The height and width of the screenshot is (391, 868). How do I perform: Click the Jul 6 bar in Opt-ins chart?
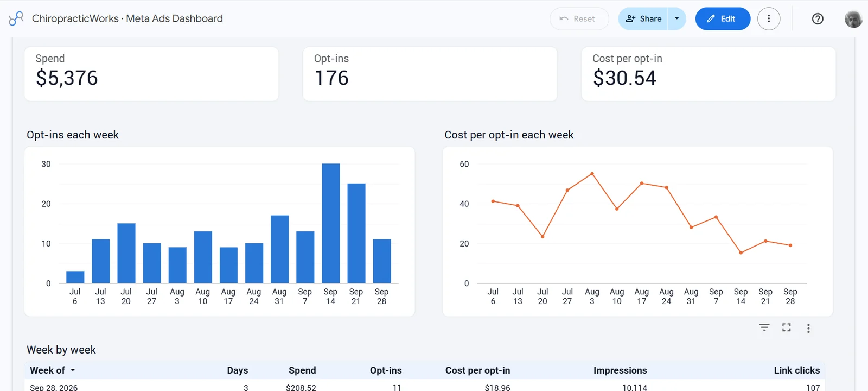pyautogui.click(x=75, y=277)
